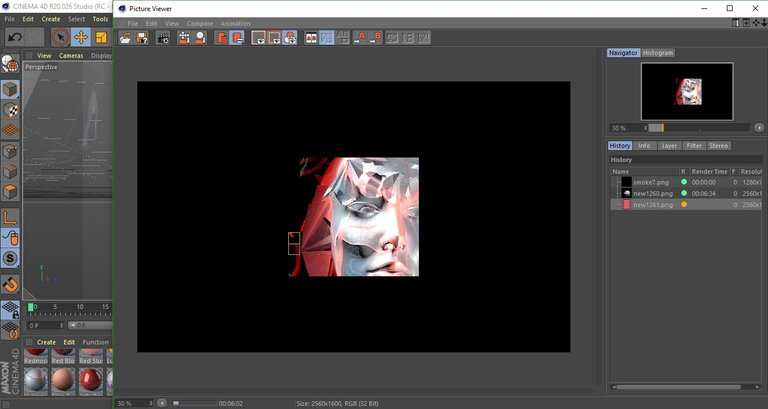Open the Picture Viewer File menu
Viewport: 768px width, 409px height.
coord(133,24)
